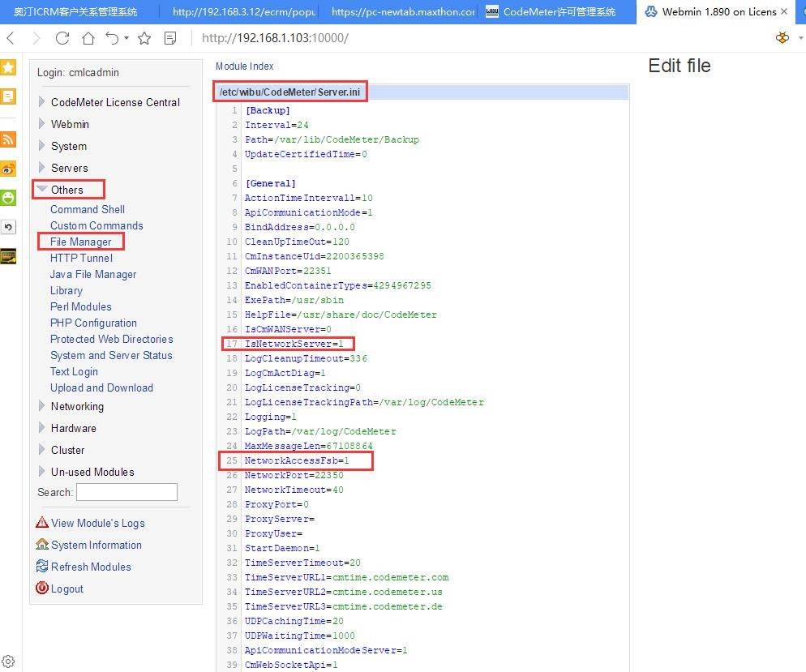Viewport: 806px width, 672px height.
Task: Click the [Backup] section header line
Action: 268,110
